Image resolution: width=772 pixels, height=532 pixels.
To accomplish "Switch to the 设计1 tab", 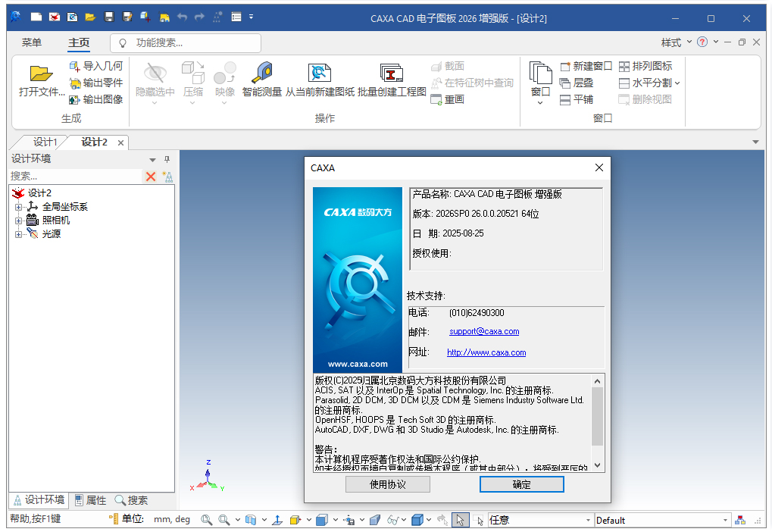I will (43, 142).
